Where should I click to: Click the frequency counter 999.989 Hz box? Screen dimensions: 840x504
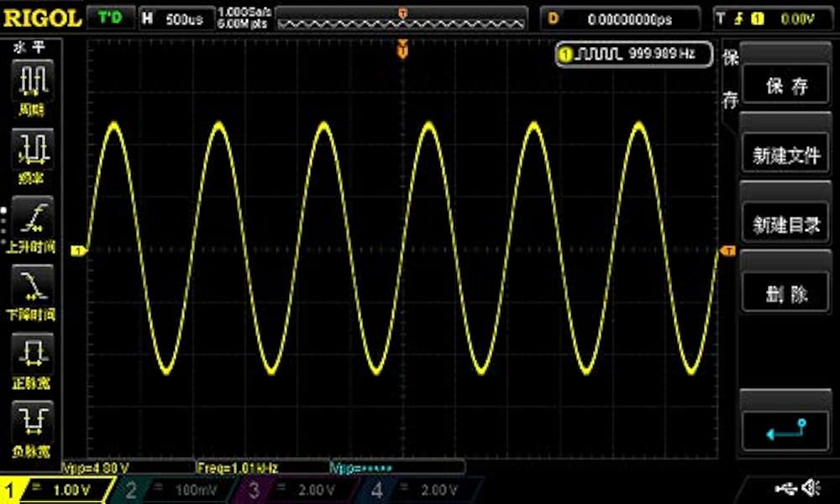[633, 54]
